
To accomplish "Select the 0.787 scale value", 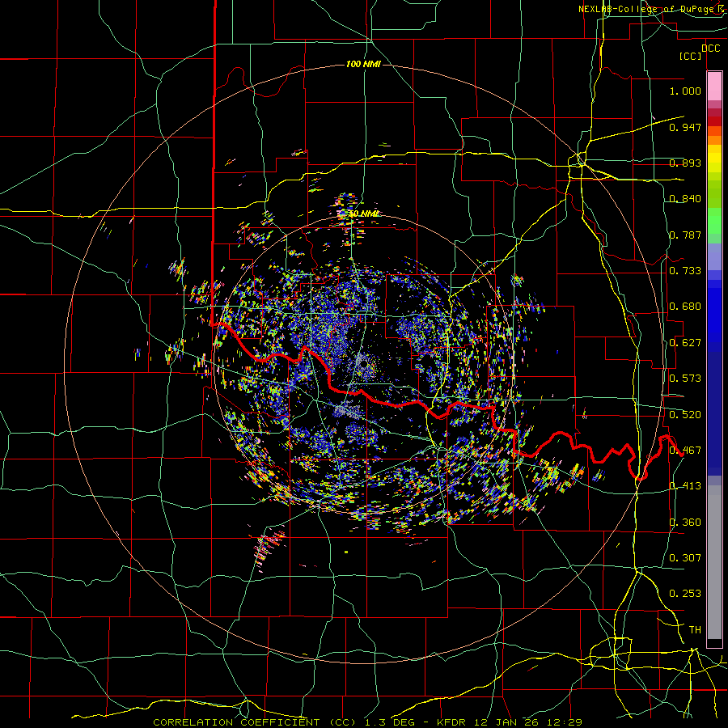I will click(x=685, y=235).
